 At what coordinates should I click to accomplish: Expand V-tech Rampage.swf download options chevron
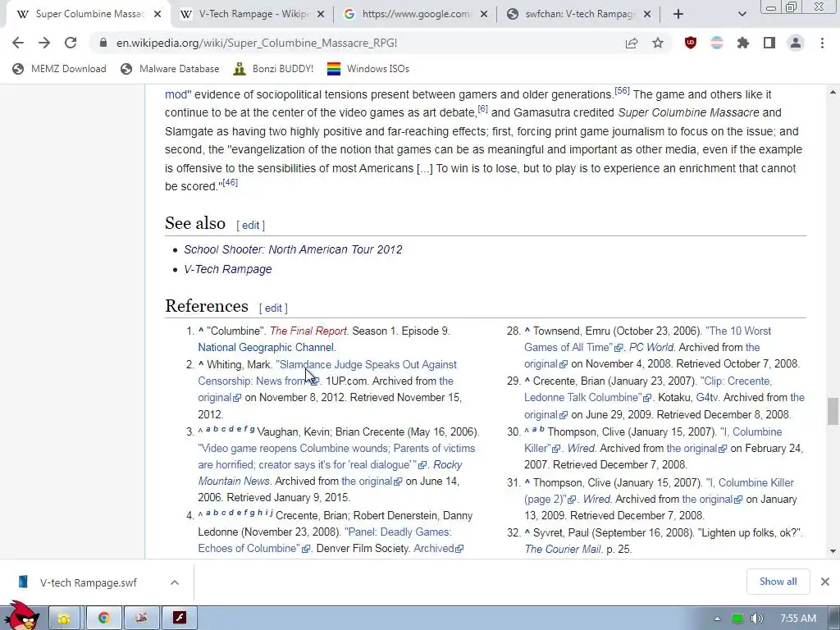175,582
